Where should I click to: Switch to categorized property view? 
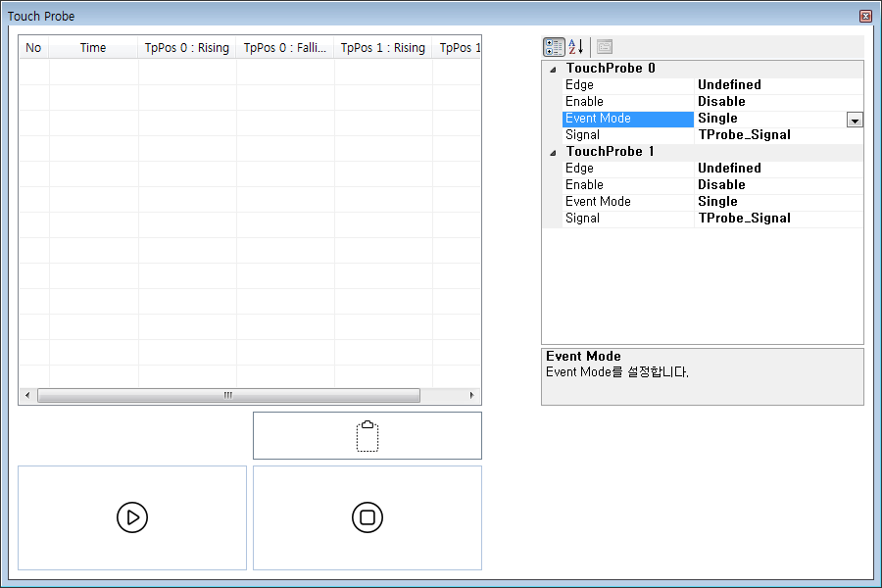[x=554, y=47]
